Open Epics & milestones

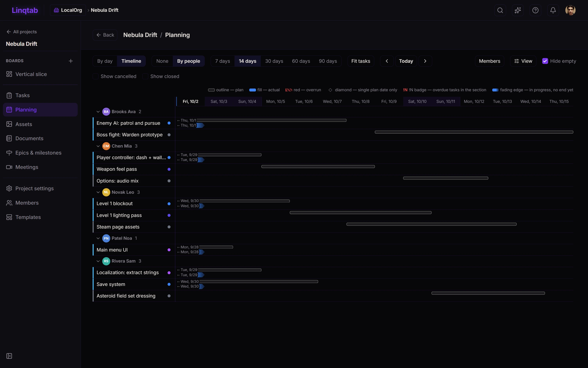click(40, 153)
